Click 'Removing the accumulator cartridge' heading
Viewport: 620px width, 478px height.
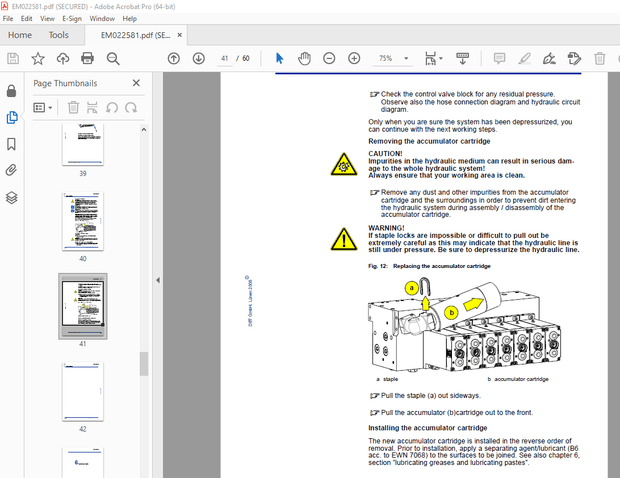point(429,141)
